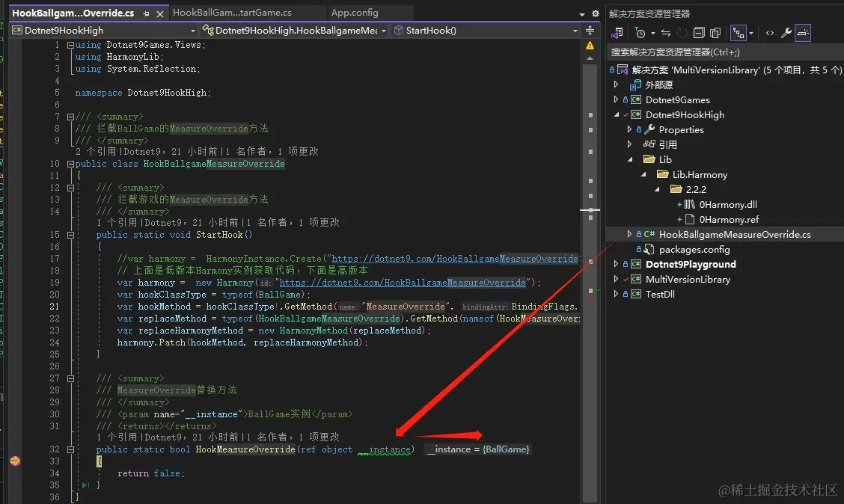Open the App.config tab
The width and height of the screenshot is (844, 504).
pos(355,13)
